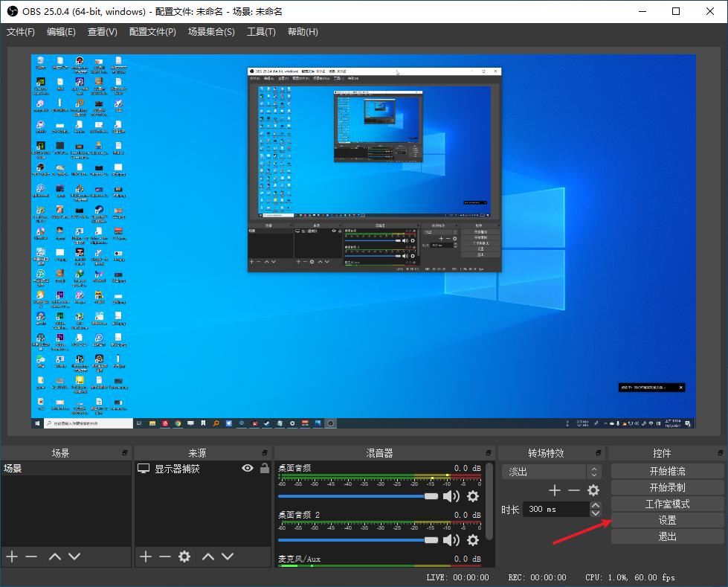Open the 工具(T) menu
The width and height of the screenshot is (728, 587).
(x=261, y=32)
